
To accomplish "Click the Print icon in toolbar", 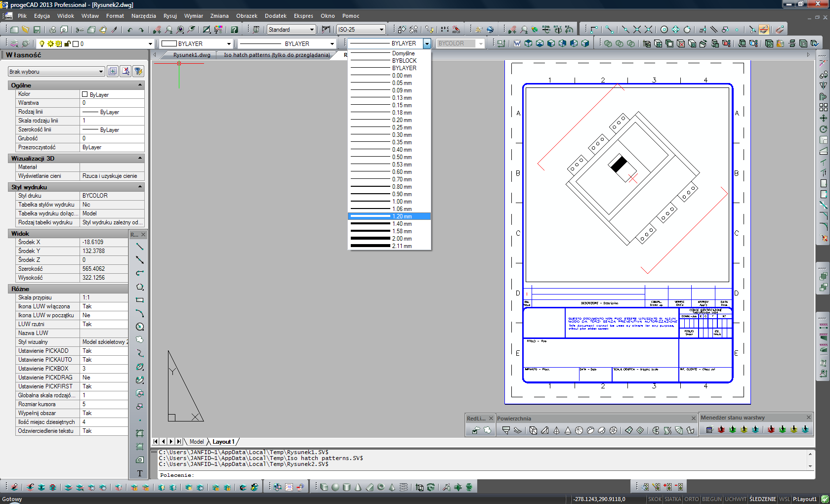I will tap(52, 30).
